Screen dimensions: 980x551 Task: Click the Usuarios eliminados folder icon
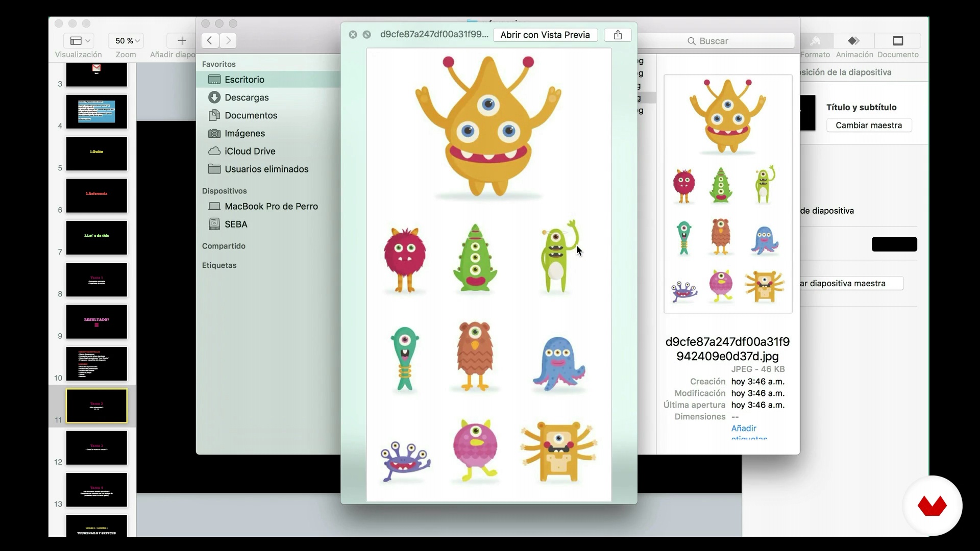tap(214, 169)
